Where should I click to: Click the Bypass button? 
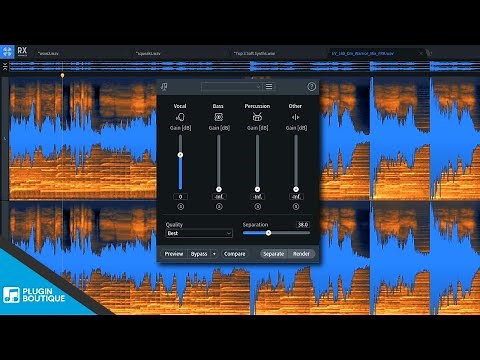coord(199,254)
